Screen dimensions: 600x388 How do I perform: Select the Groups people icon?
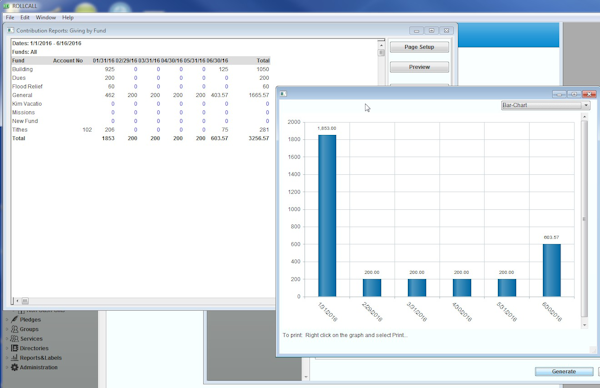[15, 329]
